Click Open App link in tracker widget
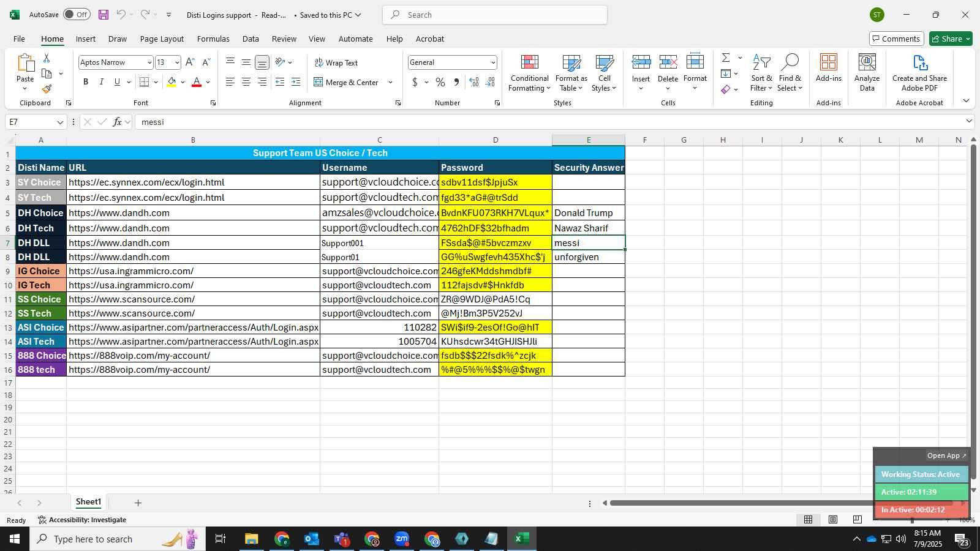 [946, 455]
